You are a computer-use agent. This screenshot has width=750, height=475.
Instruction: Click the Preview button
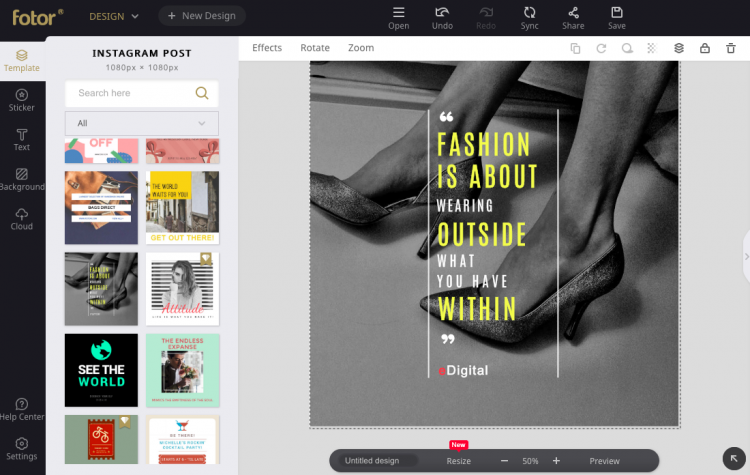pyautogui.click(x=604, y=461)
